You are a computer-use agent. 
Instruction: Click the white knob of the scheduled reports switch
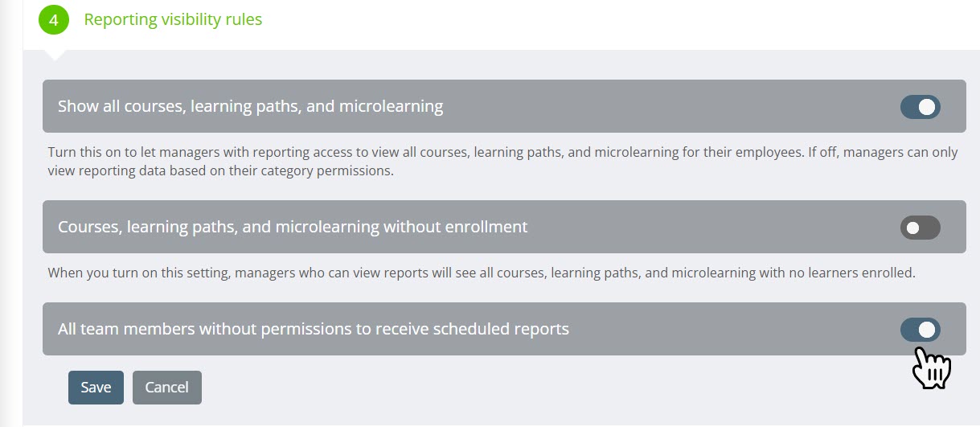pos(927,329)
